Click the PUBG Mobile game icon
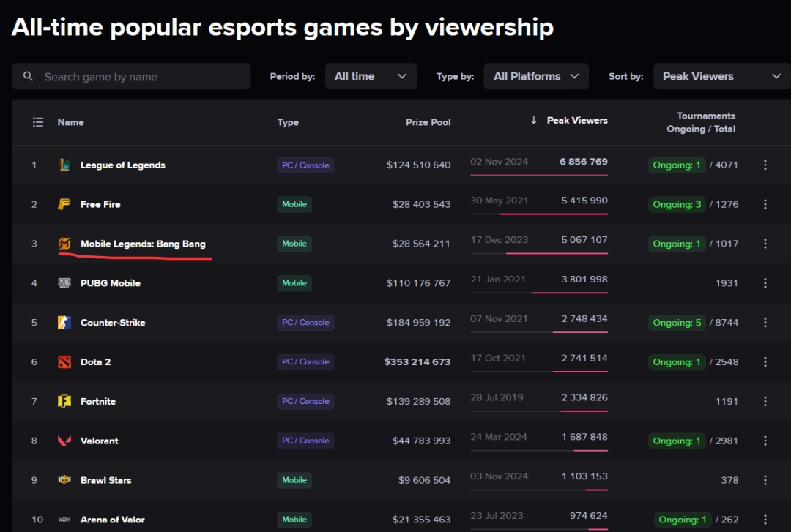 click(x=64, y=283)
